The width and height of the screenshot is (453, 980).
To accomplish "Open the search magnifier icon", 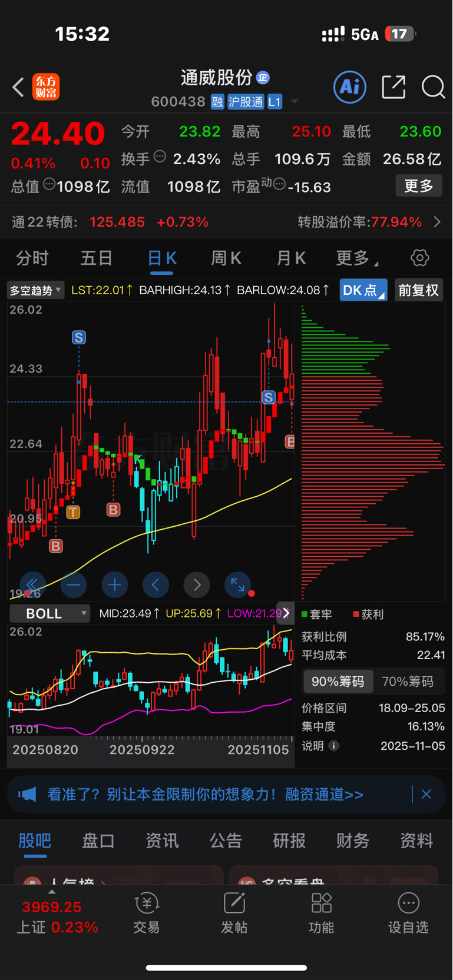I will (433, 87).
